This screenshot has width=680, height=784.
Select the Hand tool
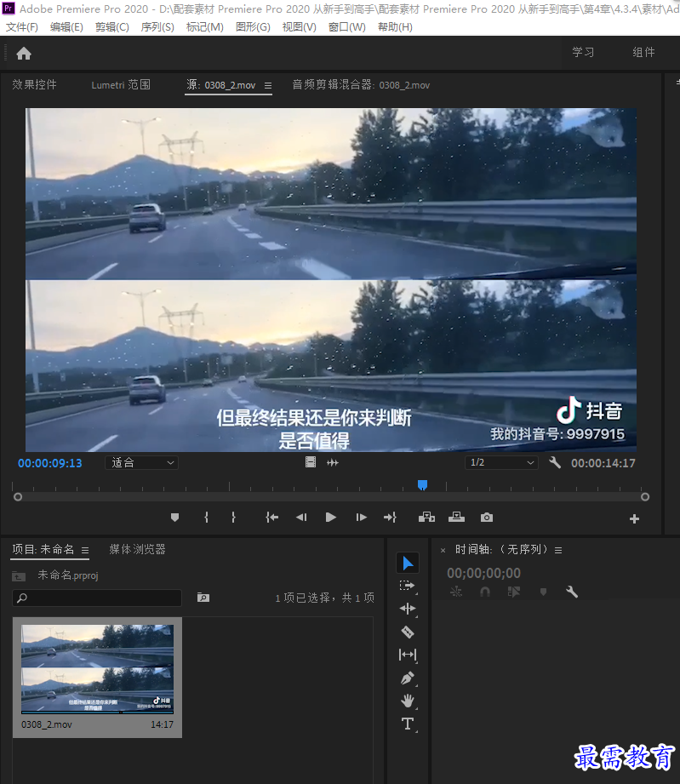[x=408, y=701]
